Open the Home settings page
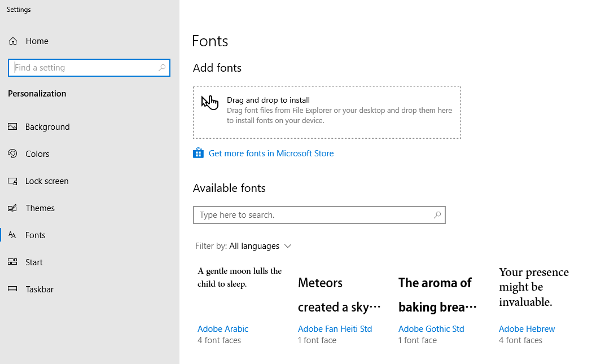 point(37,41)
